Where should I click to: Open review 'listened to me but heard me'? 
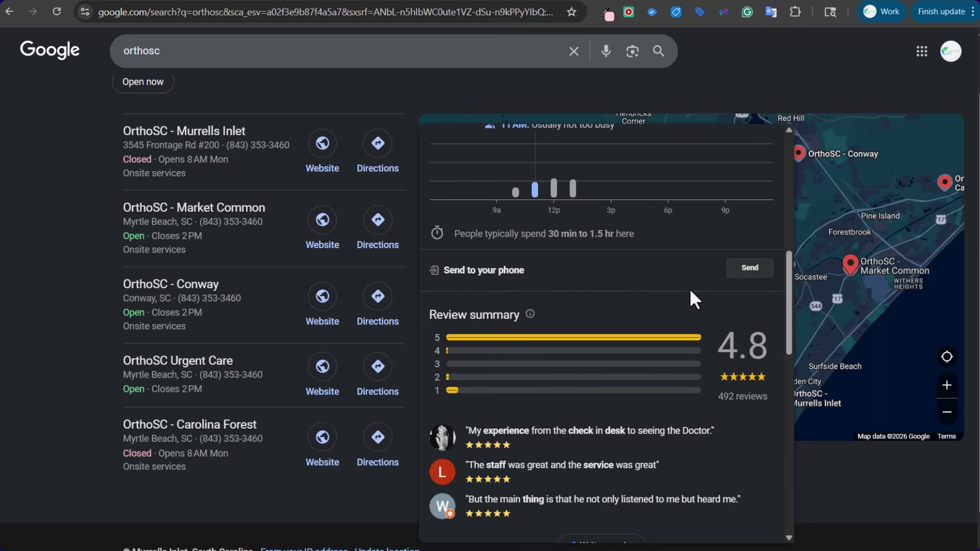[603, 499]
